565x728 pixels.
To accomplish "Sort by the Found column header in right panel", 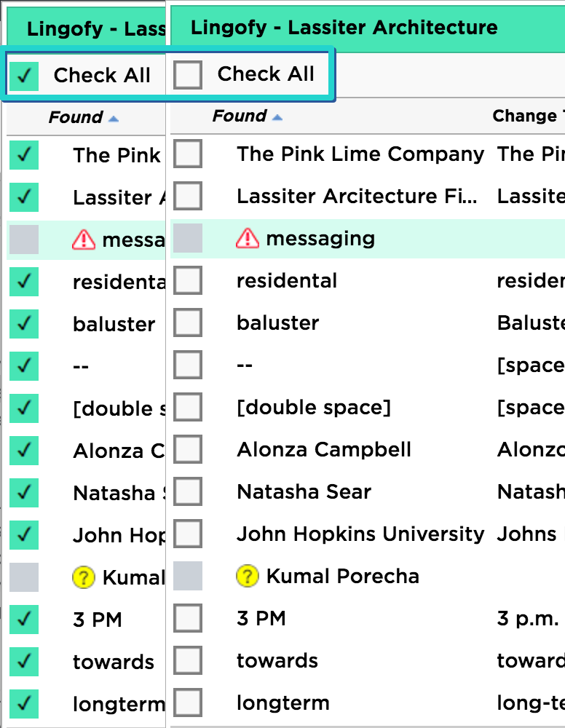I will tap(240, 116).
